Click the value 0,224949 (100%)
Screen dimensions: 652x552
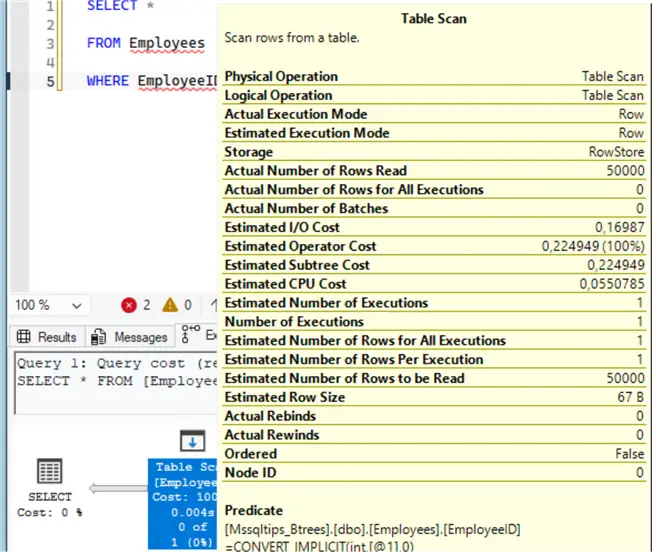(x=593, y=246)
